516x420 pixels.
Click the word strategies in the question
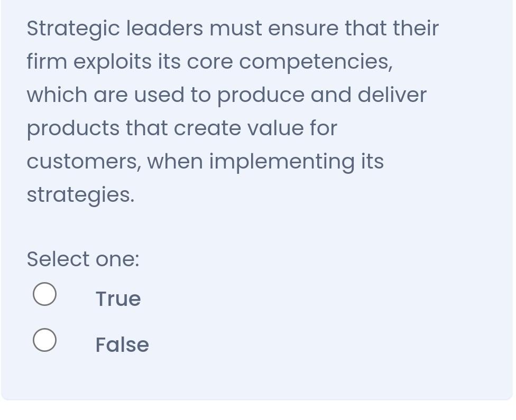point(79,194)
